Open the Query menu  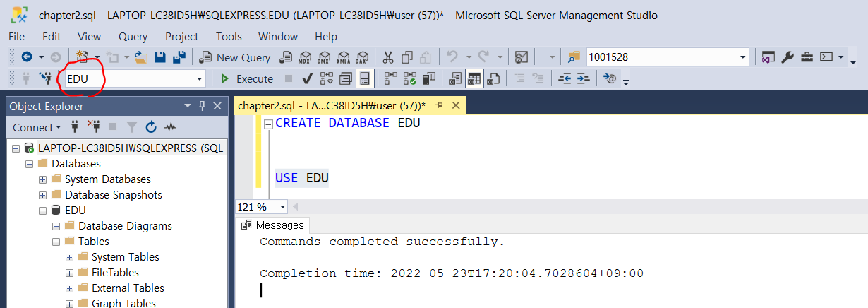click(133, 36)
